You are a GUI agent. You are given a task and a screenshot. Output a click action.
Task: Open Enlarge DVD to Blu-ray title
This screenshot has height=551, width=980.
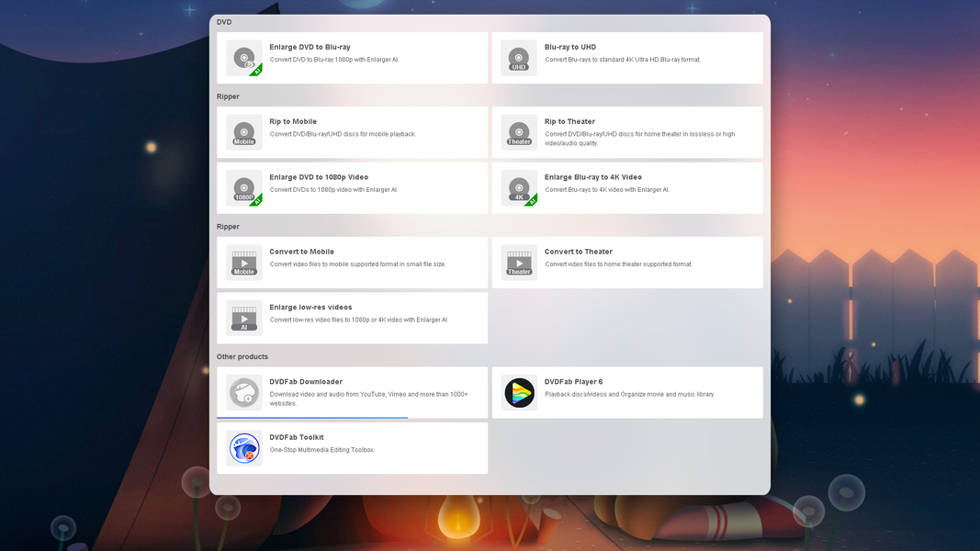[310, 47]
